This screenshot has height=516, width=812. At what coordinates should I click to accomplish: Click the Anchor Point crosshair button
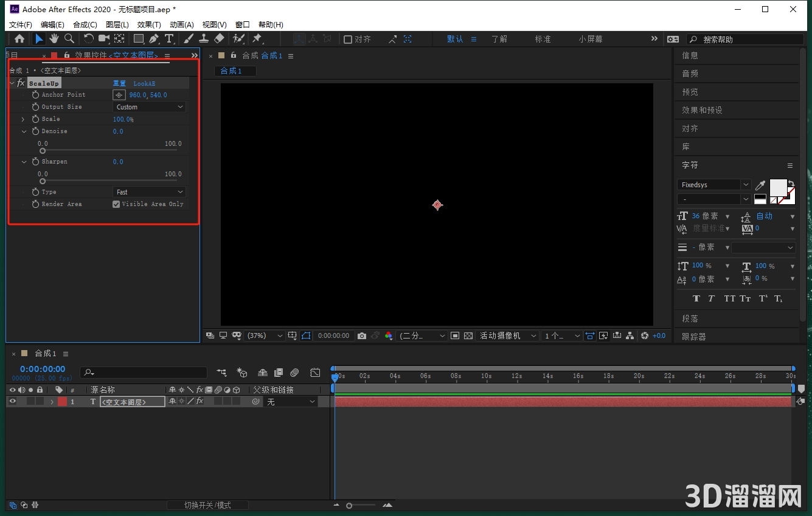click(x=119, y=95)
